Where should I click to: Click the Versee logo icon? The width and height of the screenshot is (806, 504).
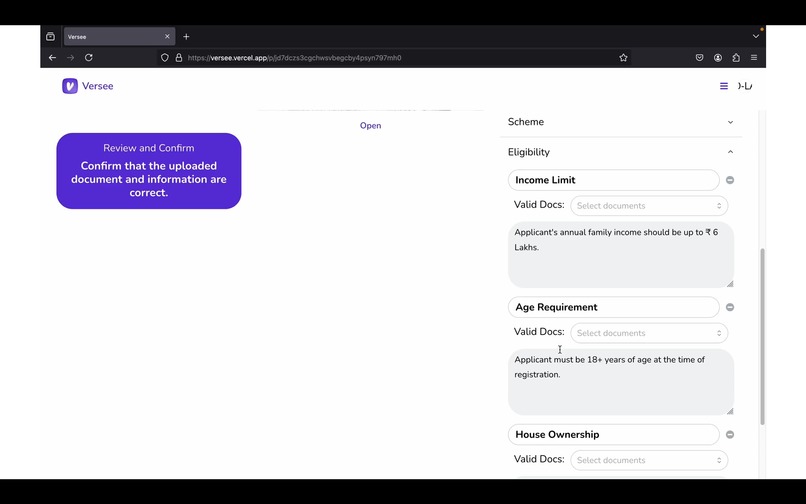70,86
